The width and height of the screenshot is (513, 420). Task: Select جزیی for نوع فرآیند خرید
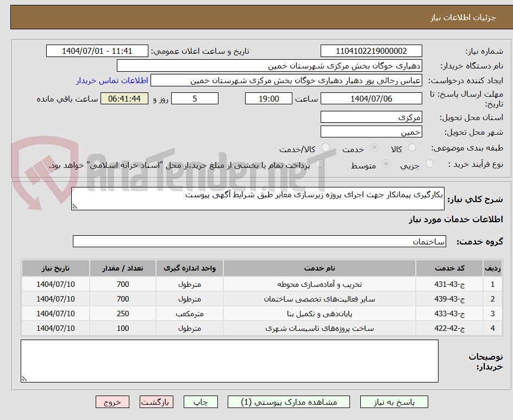coord(429,164)
